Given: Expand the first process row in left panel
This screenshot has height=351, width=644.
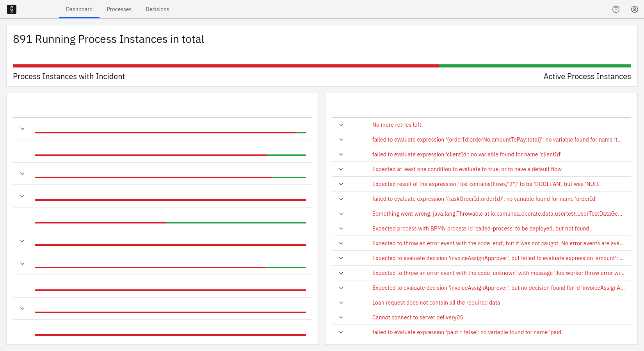Looking at the screenshot, I should (x=22, y=129).
